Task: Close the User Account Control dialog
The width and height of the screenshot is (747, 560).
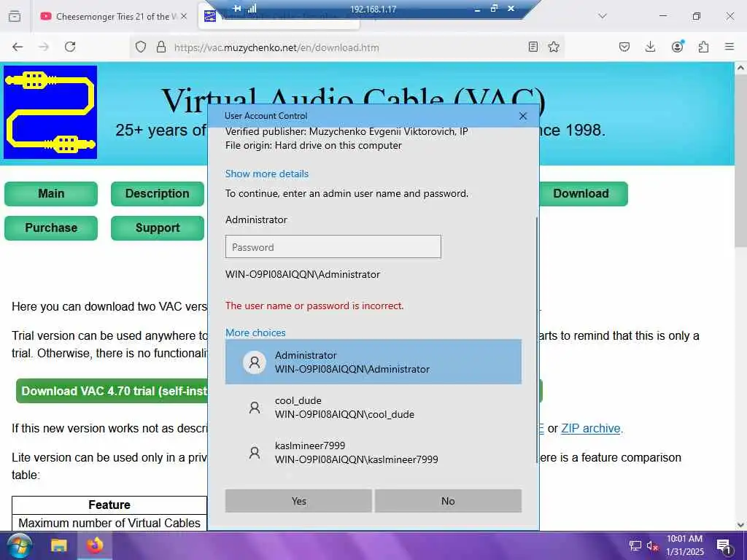Action: (x=522, y=116)
